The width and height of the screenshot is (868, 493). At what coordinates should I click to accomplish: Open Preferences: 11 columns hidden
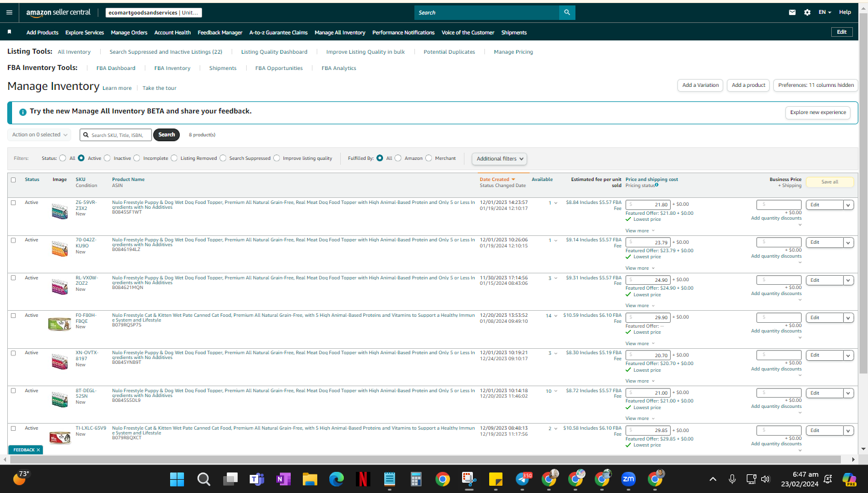(x=816, y=85)
